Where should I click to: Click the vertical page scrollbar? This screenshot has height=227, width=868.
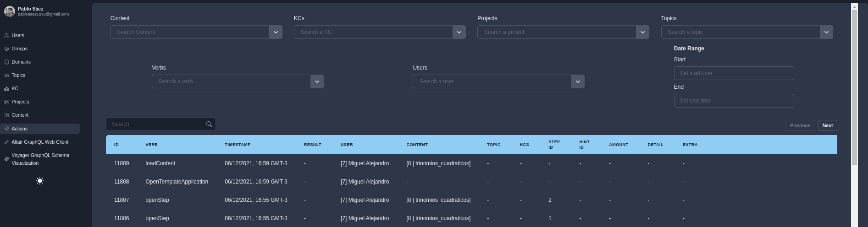[854, 87]
